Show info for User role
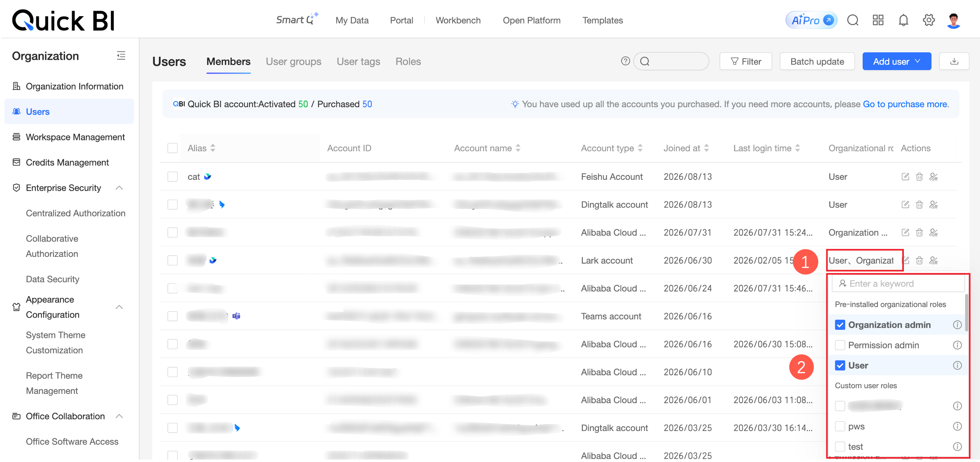 [957, 365]
